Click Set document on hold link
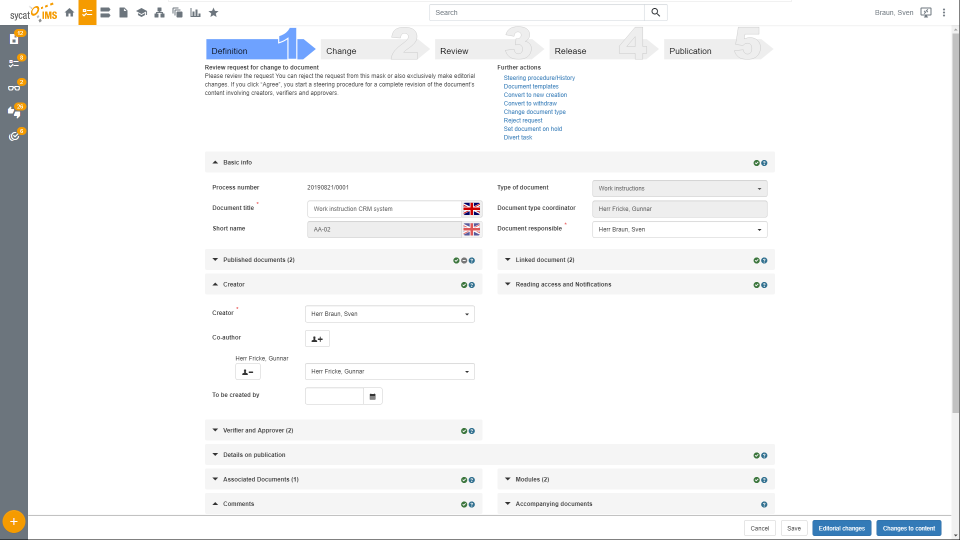 (533, 129)
